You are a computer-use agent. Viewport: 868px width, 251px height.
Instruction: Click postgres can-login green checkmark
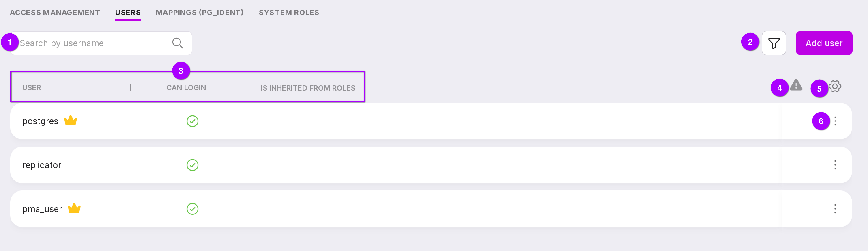tap(192, 121)
